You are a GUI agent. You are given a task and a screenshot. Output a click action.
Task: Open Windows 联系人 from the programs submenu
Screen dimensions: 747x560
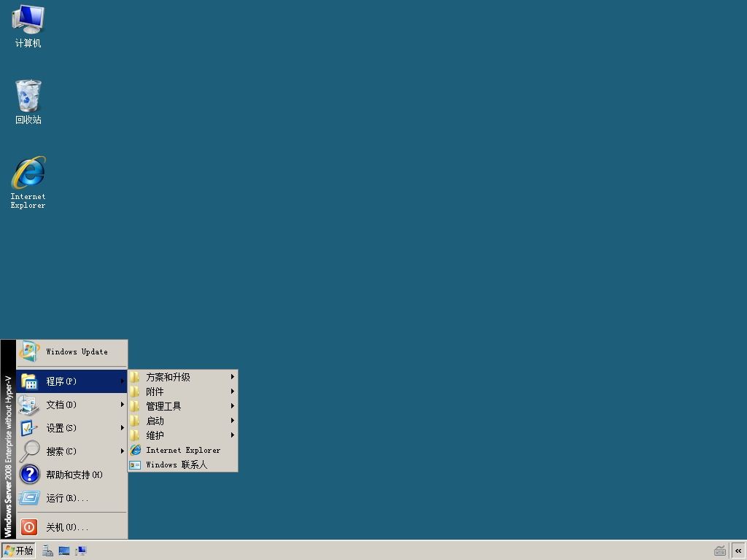183,464
